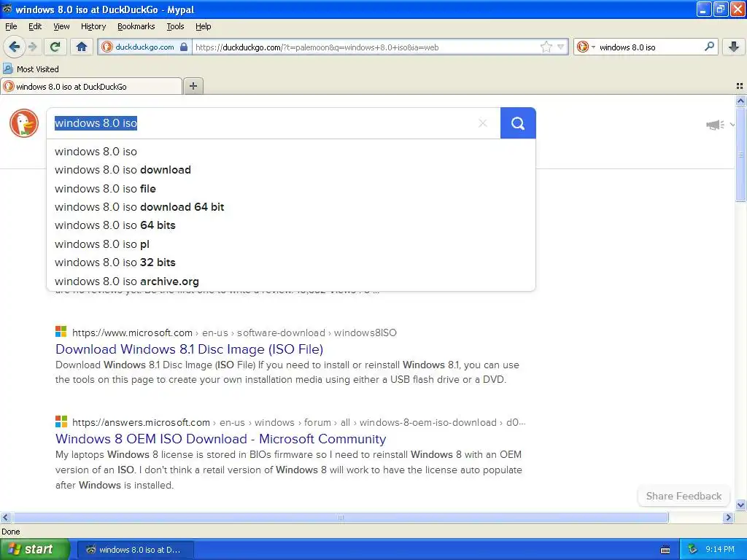Open the URL history dropdown arrow
747x560 pixels.
561,47
